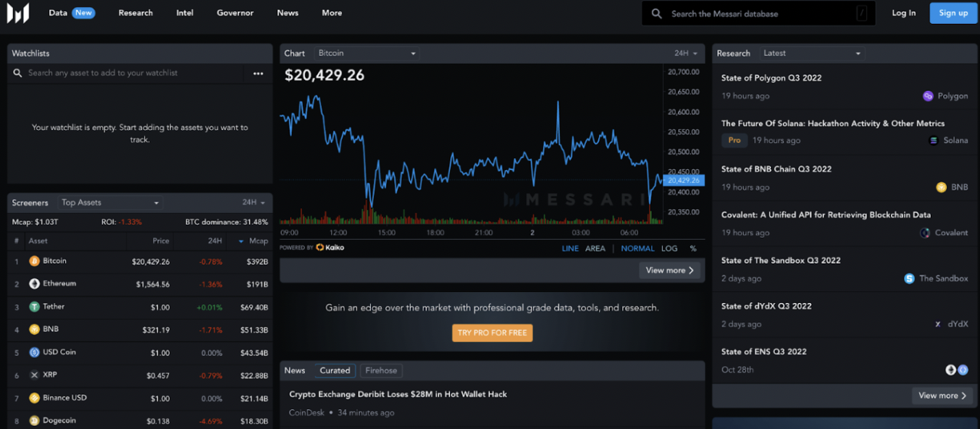
Task: Set chart scale to LOG
Action: [x=669, y=248]
